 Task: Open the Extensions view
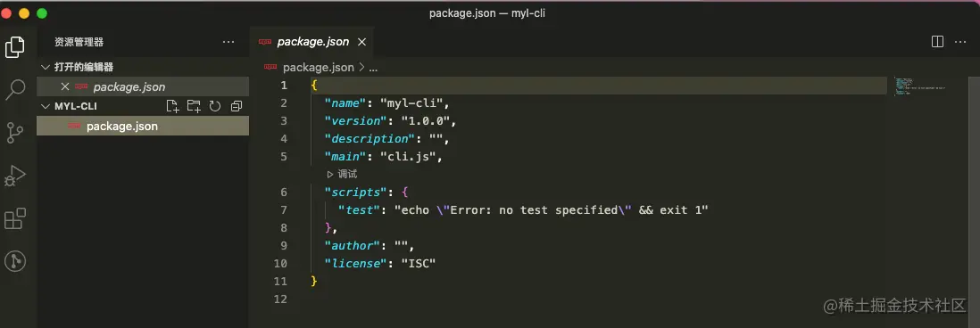(x=15, y=219)
